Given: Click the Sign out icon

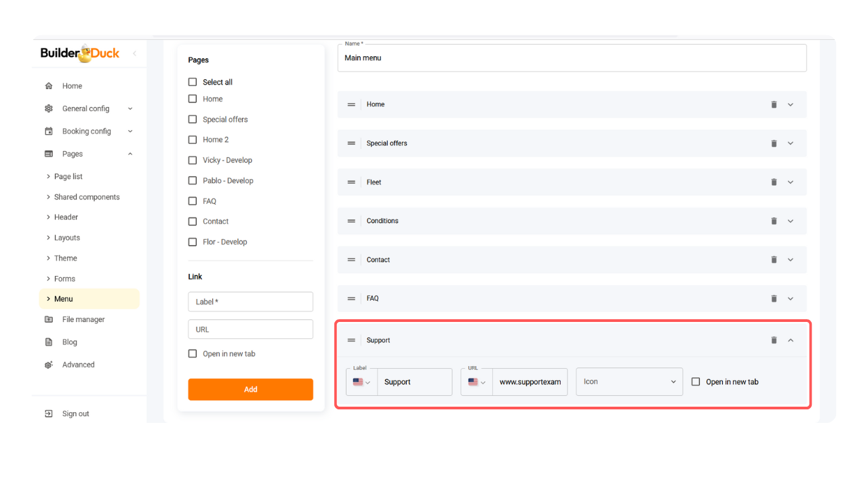Looking at the screenshot, I should click(49, 413).
